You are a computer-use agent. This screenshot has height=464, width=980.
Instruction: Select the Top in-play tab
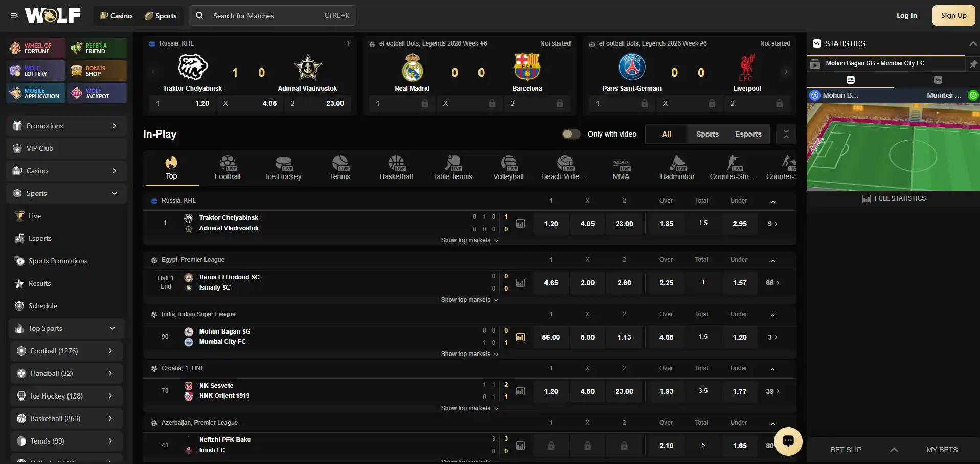pos(171,168)
